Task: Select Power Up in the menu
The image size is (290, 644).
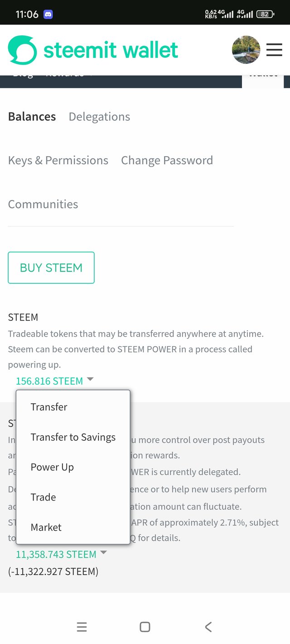Action: pos(52,467)
